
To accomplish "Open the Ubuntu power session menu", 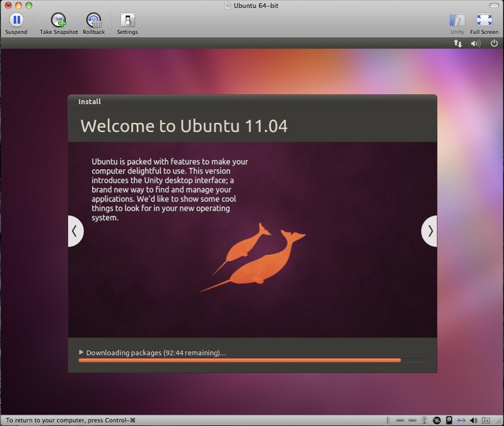I will (493, 44).
